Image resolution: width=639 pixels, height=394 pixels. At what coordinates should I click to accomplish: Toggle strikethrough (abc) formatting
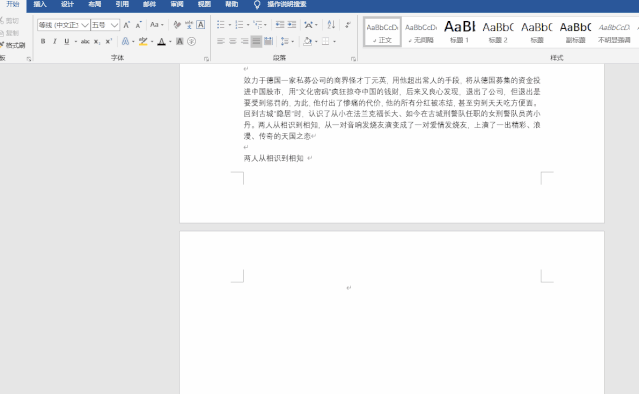coord(85,41)
